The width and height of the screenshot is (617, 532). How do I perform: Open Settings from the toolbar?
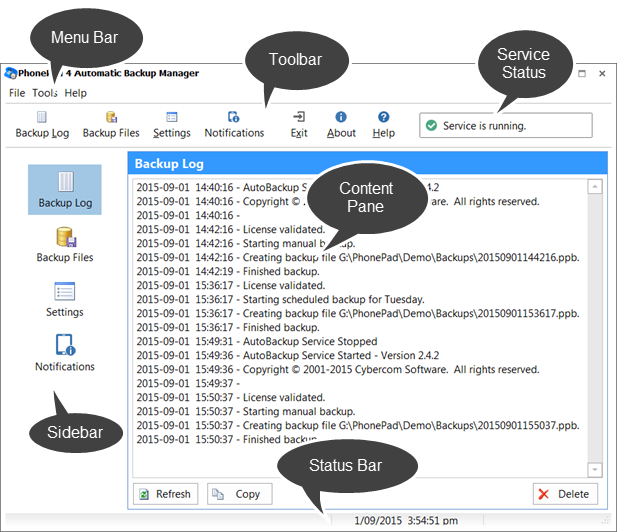172,125
